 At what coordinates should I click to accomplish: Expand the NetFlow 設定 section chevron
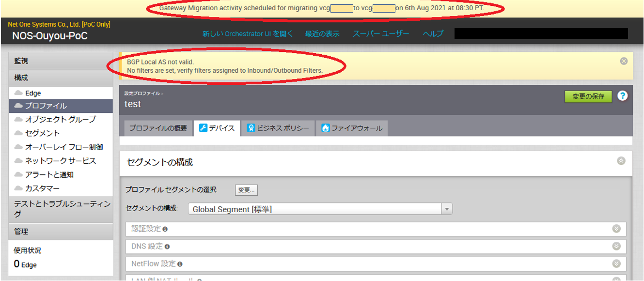coord(616,264)
